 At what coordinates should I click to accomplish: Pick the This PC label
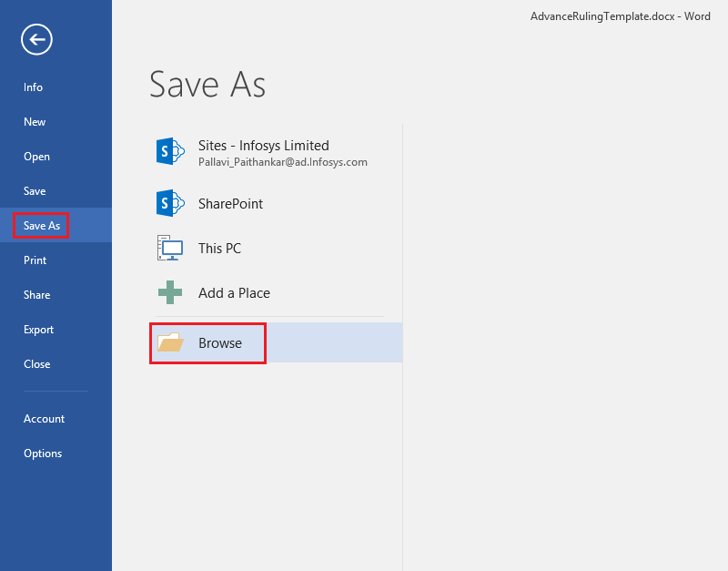coord(219,248)
